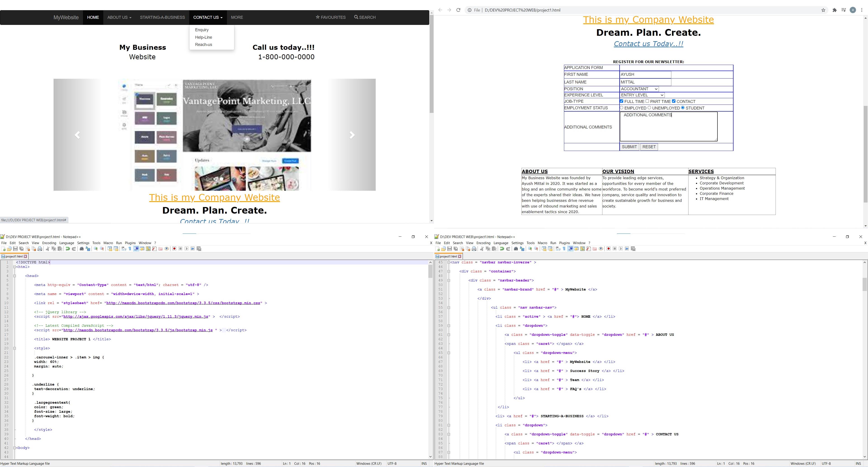
Task: Bookmark page with Chrome star icon
Action: 823,10
